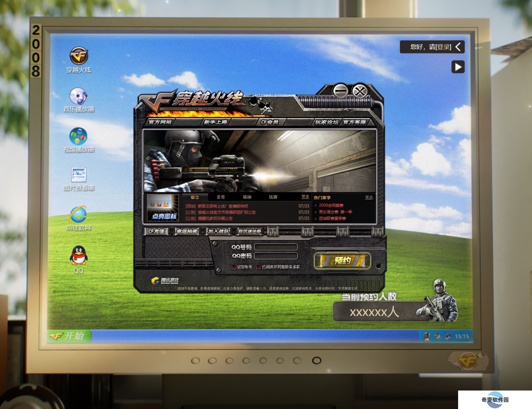Click the play video button
Screen dimensions: 532x409
pos(458,67)
